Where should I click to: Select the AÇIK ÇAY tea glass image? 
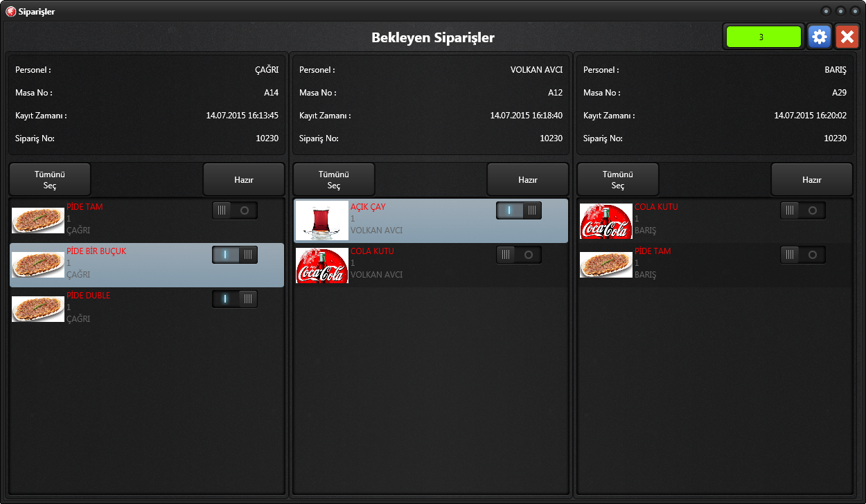pyautogui.click(x=322, y=221)
